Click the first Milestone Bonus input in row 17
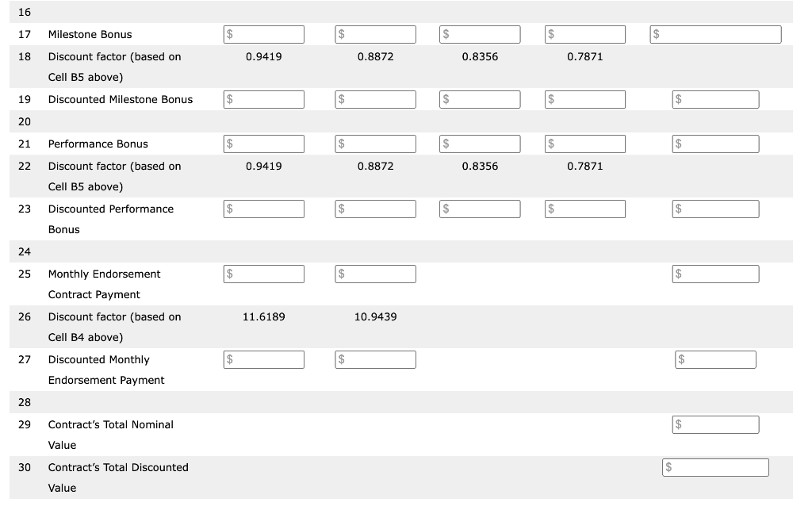The width and height of the screenshot is (812, 510). [263, 35]
